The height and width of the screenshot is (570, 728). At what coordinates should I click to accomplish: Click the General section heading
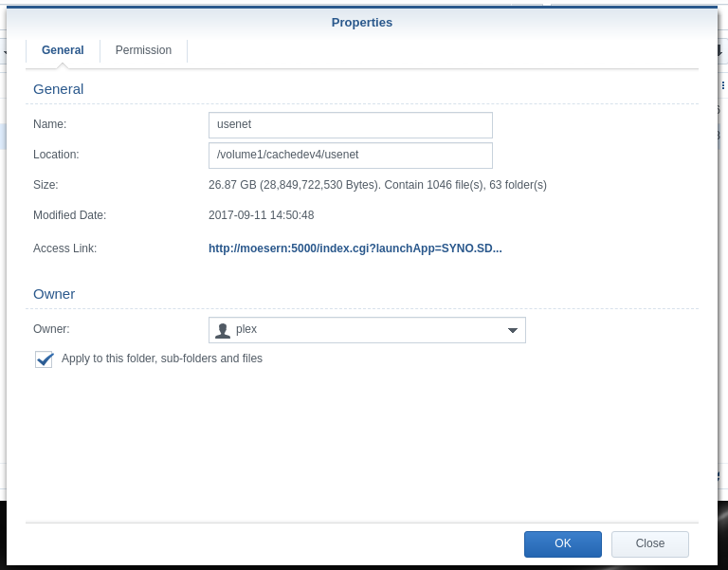coord(59,89)
